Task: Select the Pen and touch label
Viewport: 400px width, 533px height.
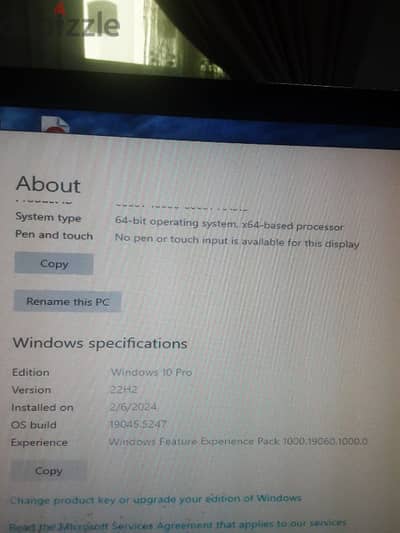Action: [x=54, y=235]
